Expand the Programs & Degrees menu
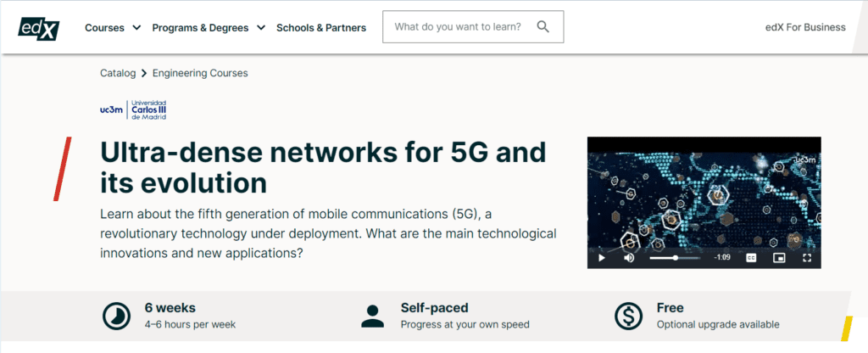This screenshot has height=353, width=868. coord(209,28)
